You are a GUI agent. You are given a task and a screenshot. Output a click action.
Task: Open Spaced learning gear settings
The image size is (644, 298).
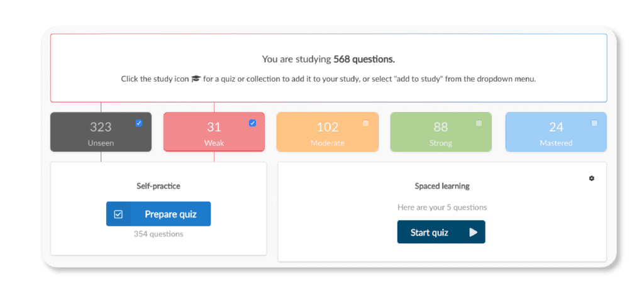point(591,179)
